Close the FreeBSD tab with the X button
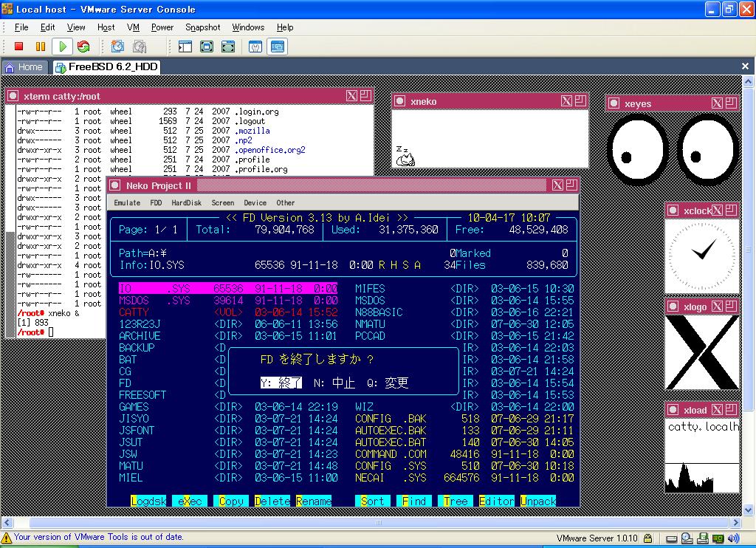Viewport: 756px width, 548px height. (x=746, y=66)
